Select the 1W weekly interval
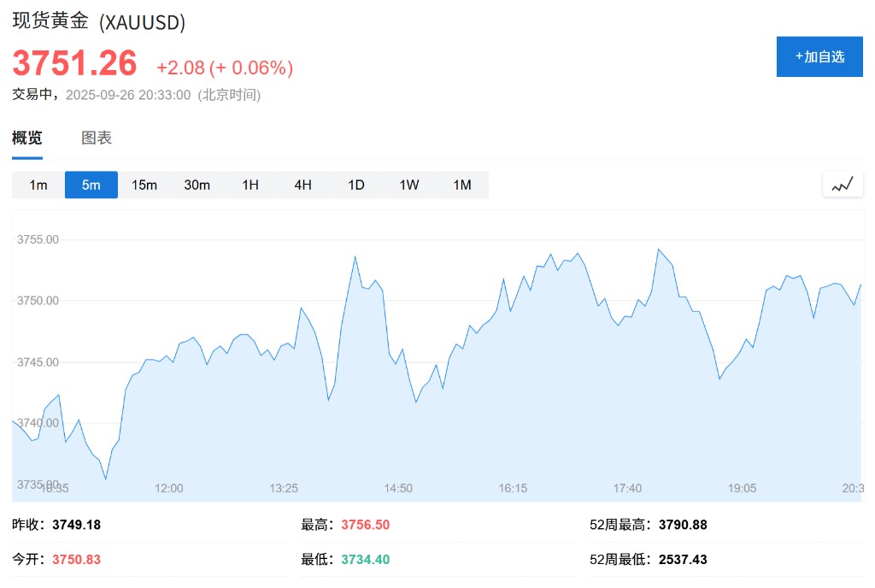This screenshot has width=875, height=588. pyautogui.click(x=409, y=185)
